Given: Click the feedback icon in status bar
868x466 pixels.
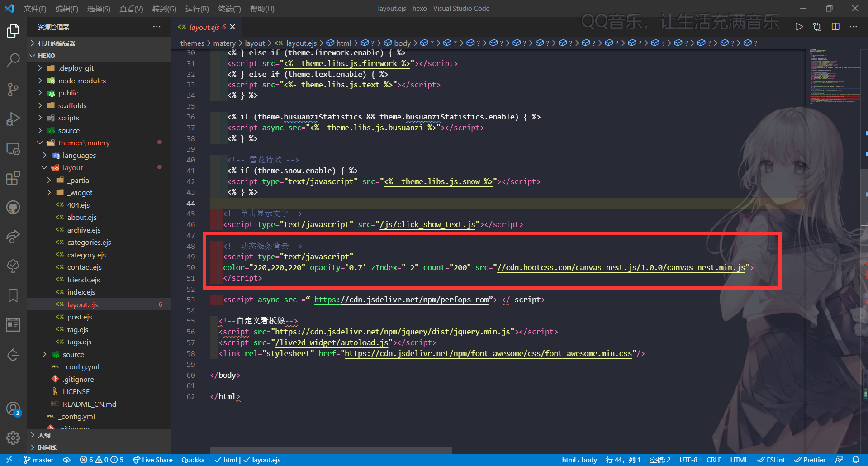Looking at the screenshot, I should (839, 460).
